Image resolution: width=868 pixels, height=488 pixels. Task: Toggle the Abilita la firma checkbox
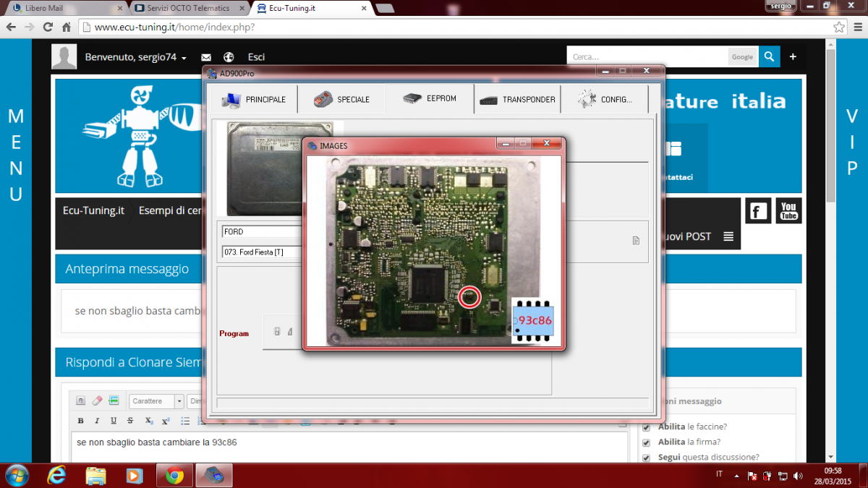click(x=647, y=442)
